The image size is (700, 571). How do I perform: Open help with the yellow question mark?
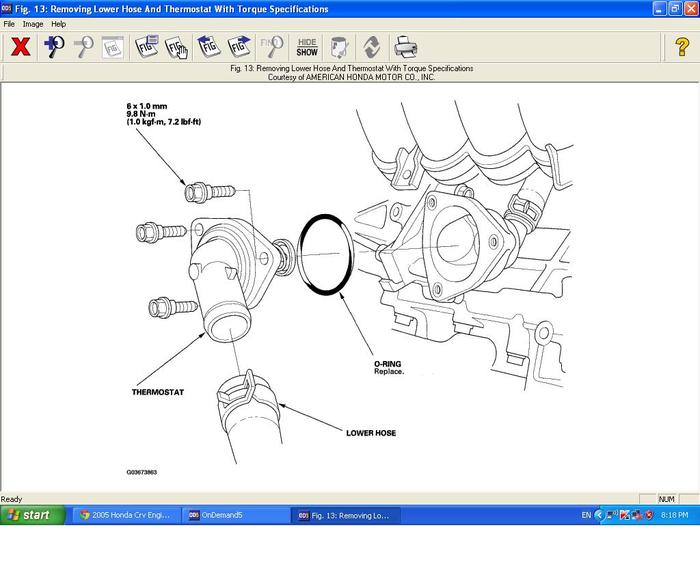(x=682, y=47)
